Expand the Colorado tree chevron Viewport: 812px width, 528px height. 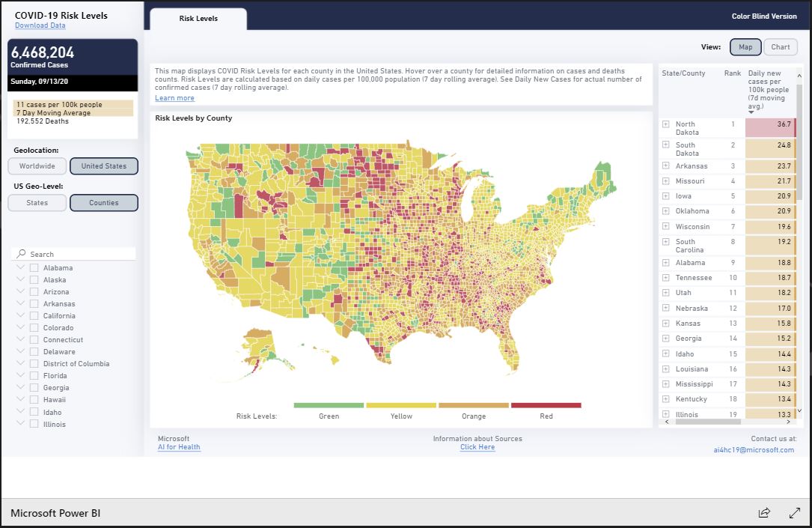coord(20,328)
